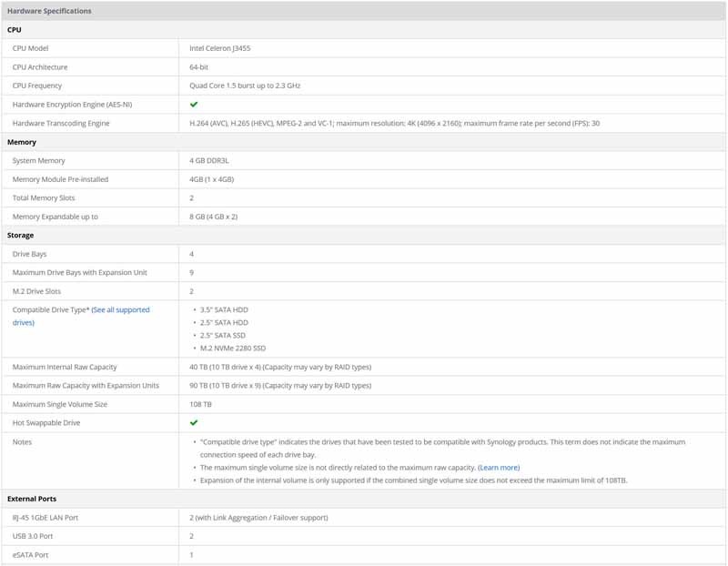The image size is (728, 566).
Task: Select the CPU section heading
Action: 15,30
